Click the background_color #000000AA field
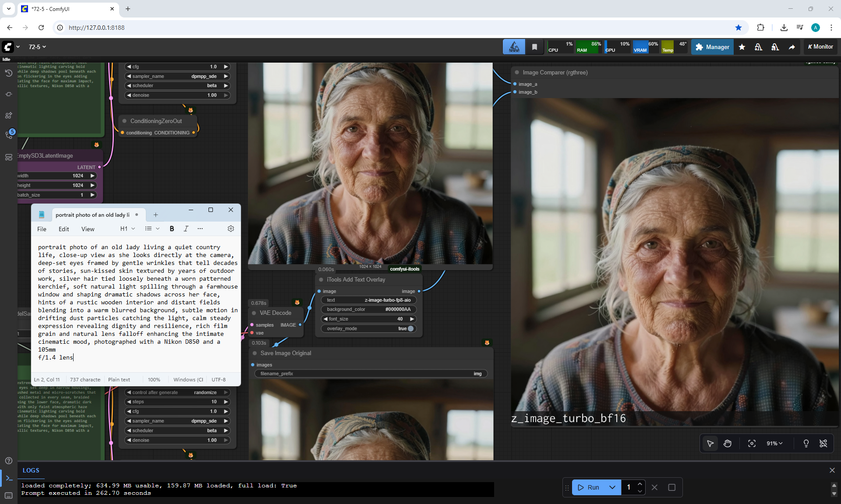 368,309
